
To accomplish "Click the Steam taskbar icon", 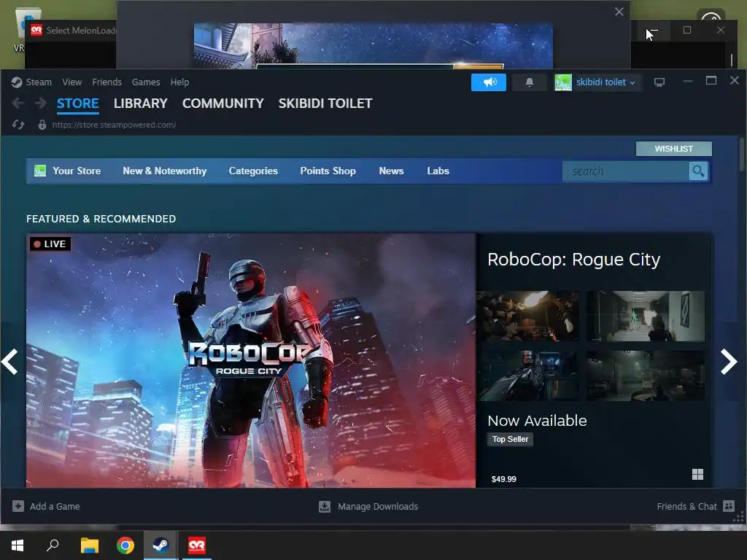I will pyautogui.click(x=161, y=545).
